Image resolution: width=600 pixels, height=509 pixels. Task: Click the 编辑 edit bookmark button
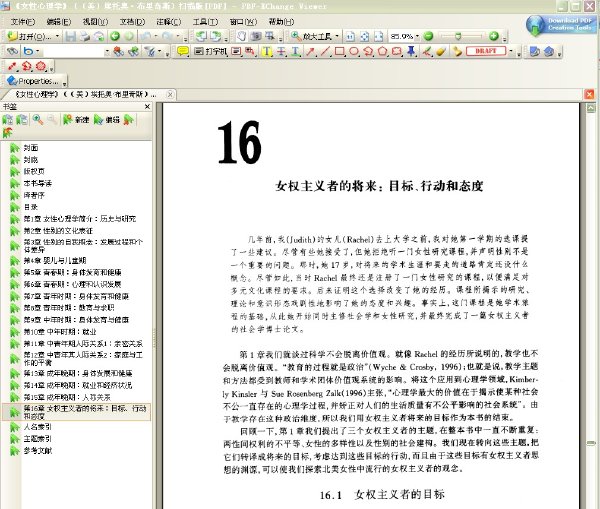[x=107, y=120]
